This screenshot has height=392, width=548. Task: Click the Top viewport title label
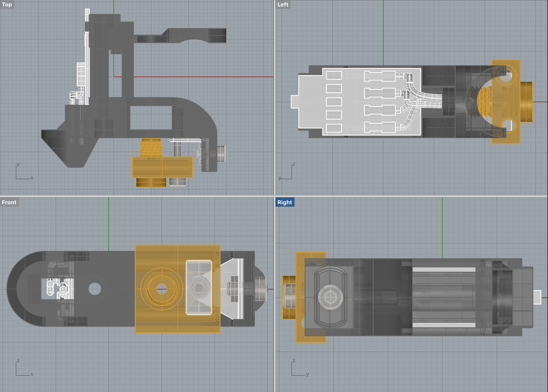coord(7,4)
